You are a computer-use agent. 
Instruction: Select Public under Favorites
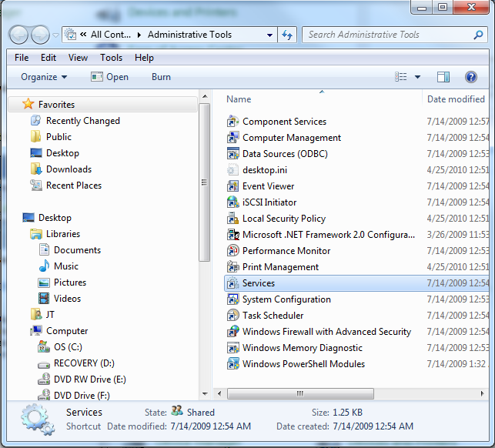(x=59, y=137)
